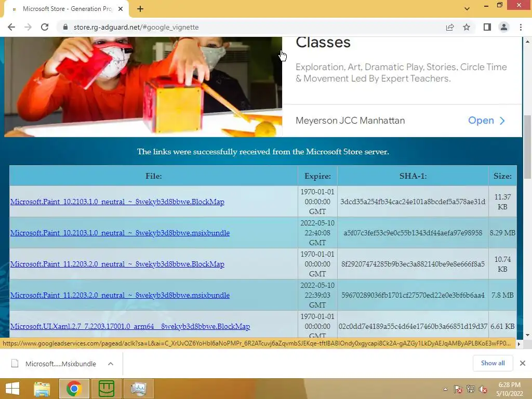The height and width of the screenshot is (399, 532).
Task: Click the expire date 2022-05-10 22:40:08 GMT
Action: click(x=317, y=233)
